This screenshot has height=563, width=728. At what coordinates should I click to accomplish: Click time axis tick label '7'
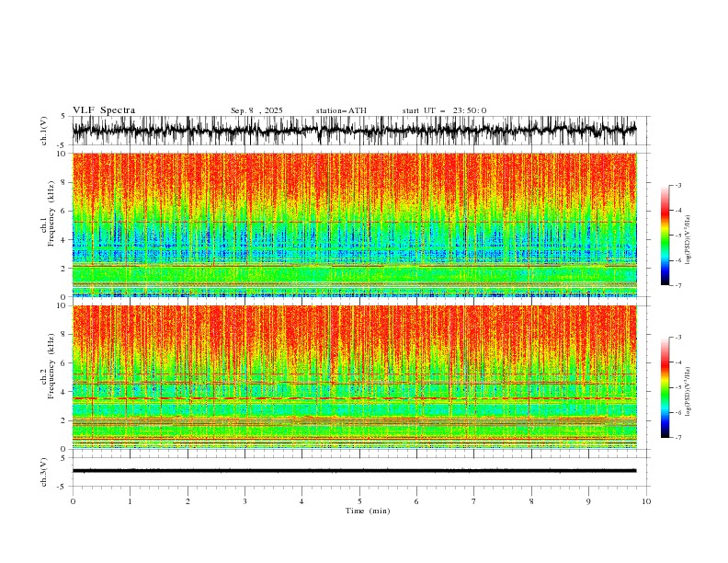point(474,501)
